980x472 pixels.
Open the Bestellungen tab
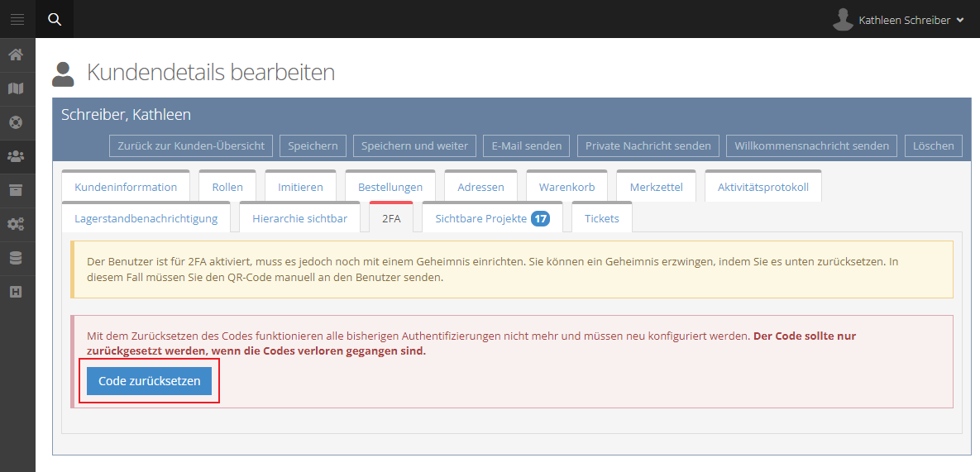coord(390,187)
